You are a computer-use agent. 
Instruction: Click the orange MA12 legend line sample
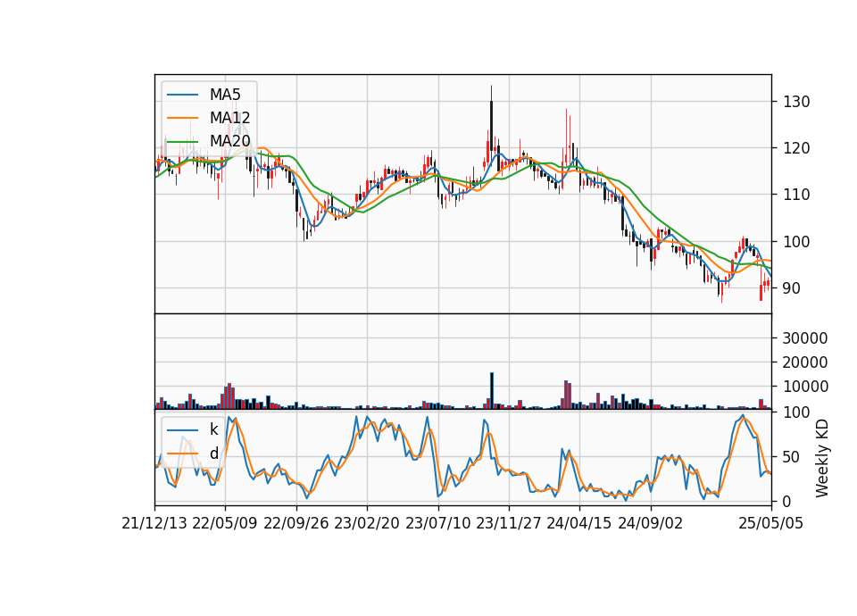[x=182, y=118]
